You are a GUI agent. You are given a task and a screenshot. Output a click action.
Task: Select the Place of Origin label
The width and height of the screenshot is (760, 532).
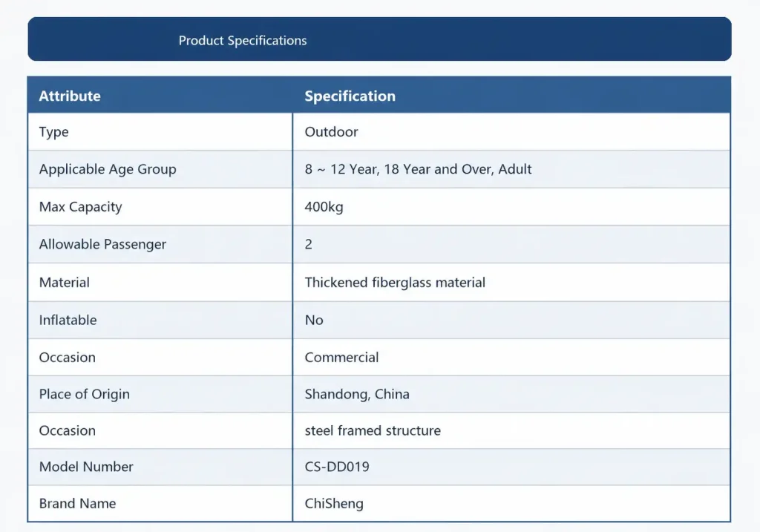85,395
